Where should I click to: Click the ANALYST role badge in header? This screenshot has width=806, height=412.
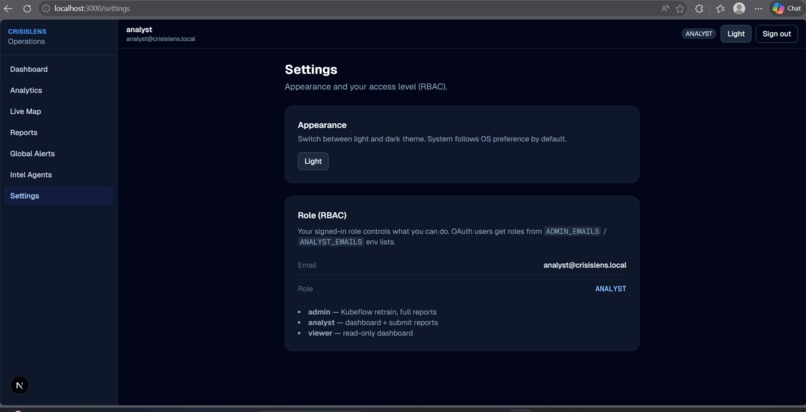pos(699,34)
